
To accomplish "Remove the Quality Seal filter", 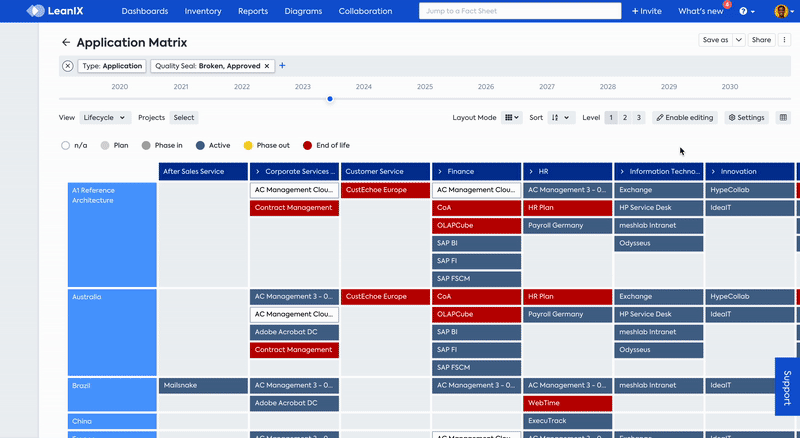I will point(266,66).
